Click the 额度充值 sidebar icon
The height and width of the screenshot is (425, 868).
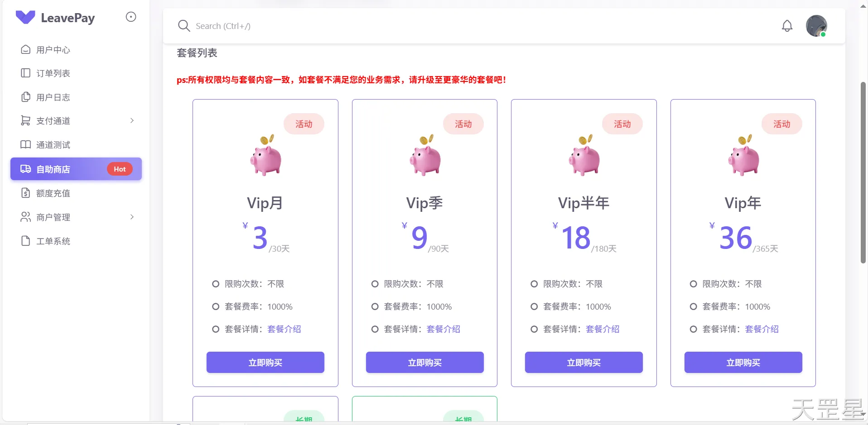26,193
